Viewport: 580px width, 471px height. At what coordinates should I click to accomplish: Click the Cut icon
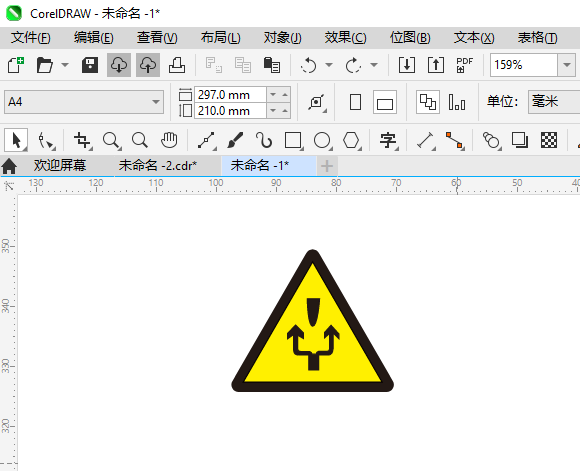click(x=214, y=65)
